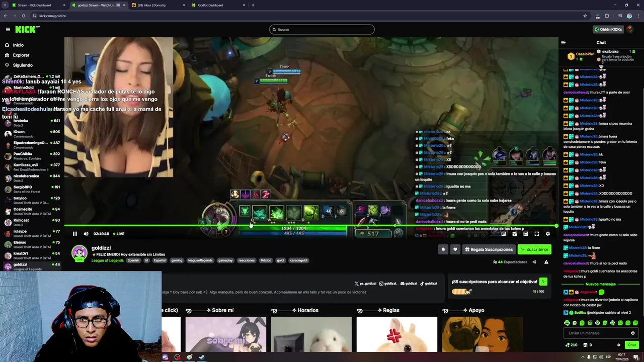Switch to the Stream - Kick Dashboard tab
Image resolution: width=644 pixels, height=362 pixels.
click(x=39, y=5)
